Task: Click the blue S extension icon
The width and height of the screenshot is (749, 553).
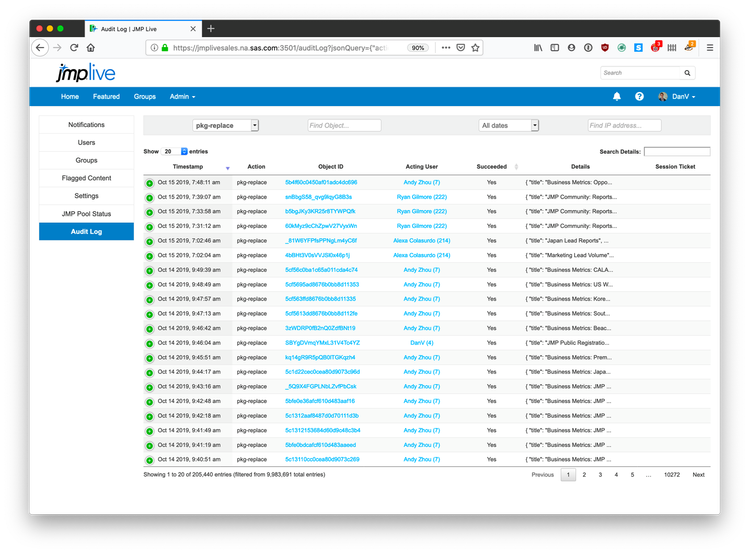Action: [x=638, y=48]
